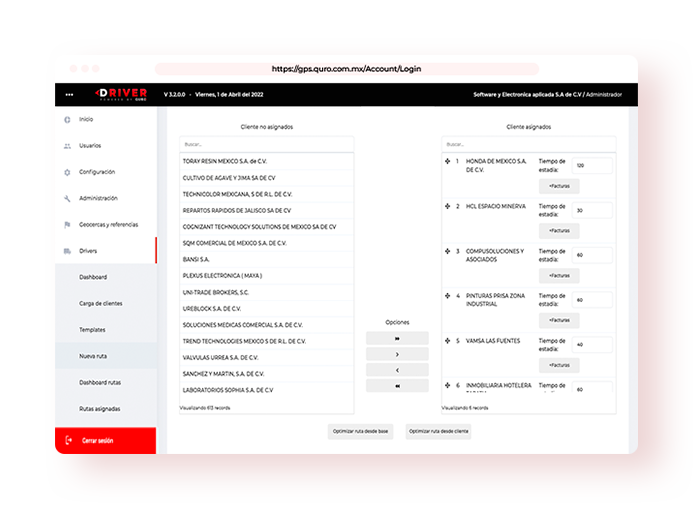
Task: Click Optimizar ruta desde base button
Action: (360, 431)
